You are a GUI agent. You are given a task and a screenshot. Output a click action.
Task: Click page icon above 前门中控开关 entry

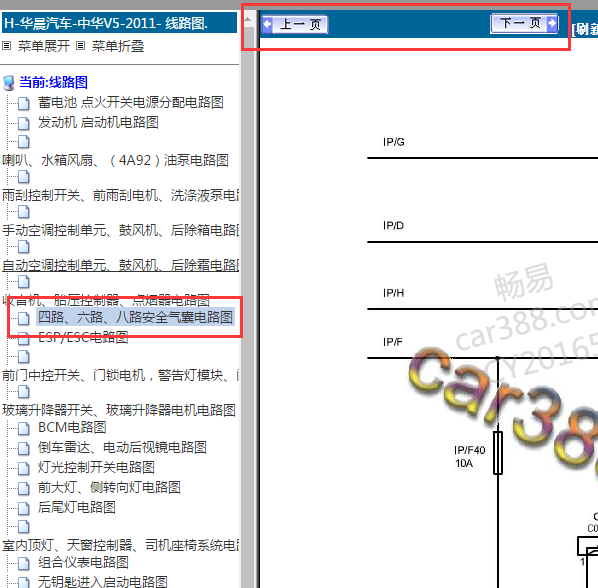(x=24, y=357)
